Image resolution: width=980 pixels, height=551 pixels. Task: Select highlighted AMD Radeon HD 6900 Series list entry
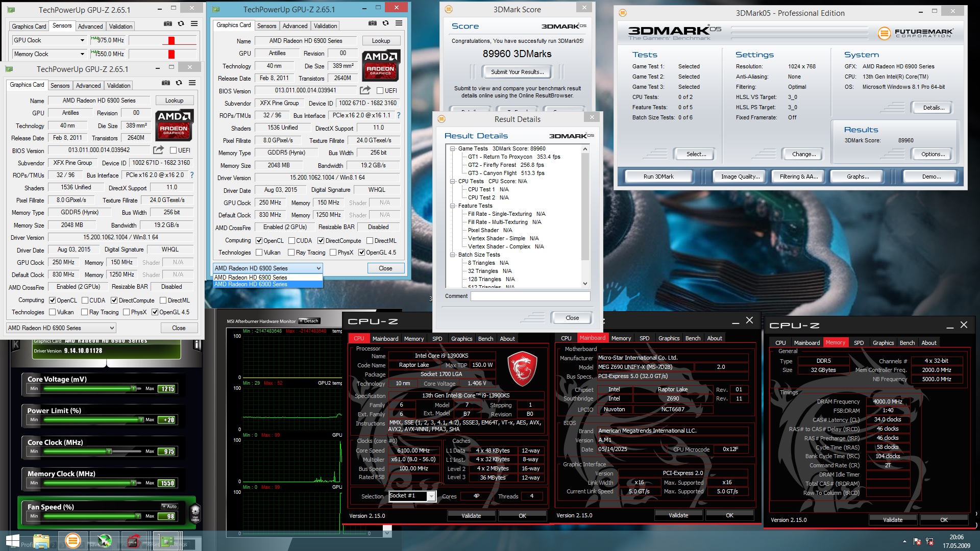pos(268,284)
